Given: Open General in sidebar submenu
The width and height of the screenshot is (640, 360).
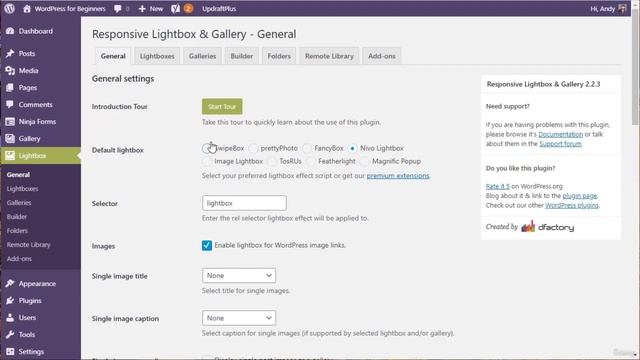Looking at the screenshot, I should click(x=18, y=174).
